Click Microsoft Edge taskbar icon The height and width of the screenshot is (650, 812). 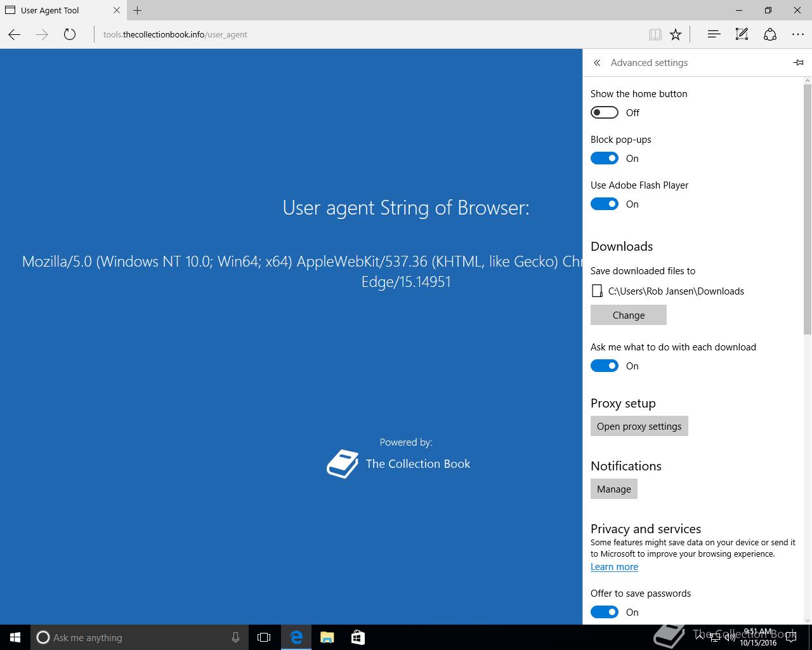point(296,637)
